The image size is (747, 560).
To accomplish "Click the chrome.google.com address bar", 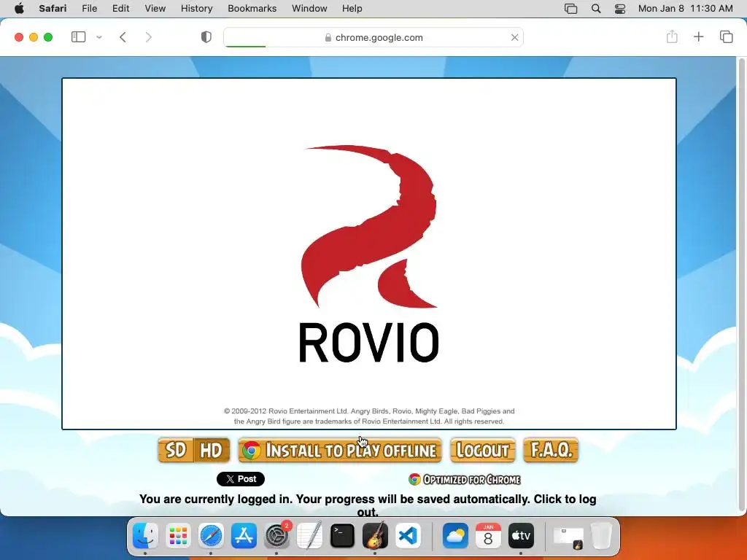I will [x=373, y=37].
